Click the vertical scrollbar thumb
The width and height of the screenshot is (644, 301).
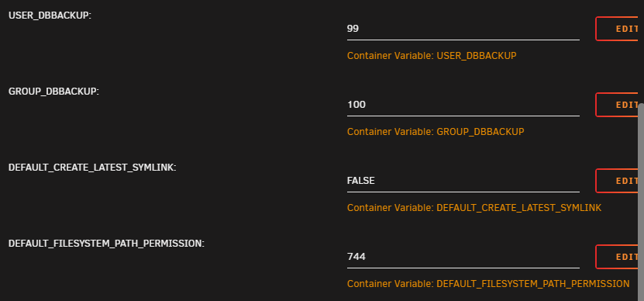pyautogui.click(x=641, y=202)
